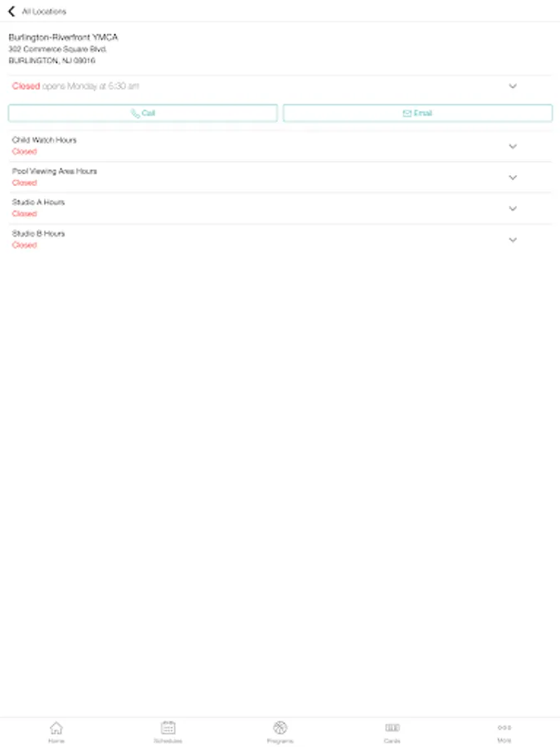Tap the Burlington-Riverfront YMCA title

click(x=63, y=37)
